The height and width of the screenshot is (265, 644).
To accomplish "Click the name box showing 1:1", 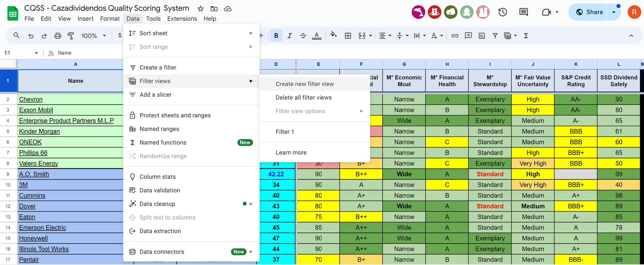I will [17, 53].
